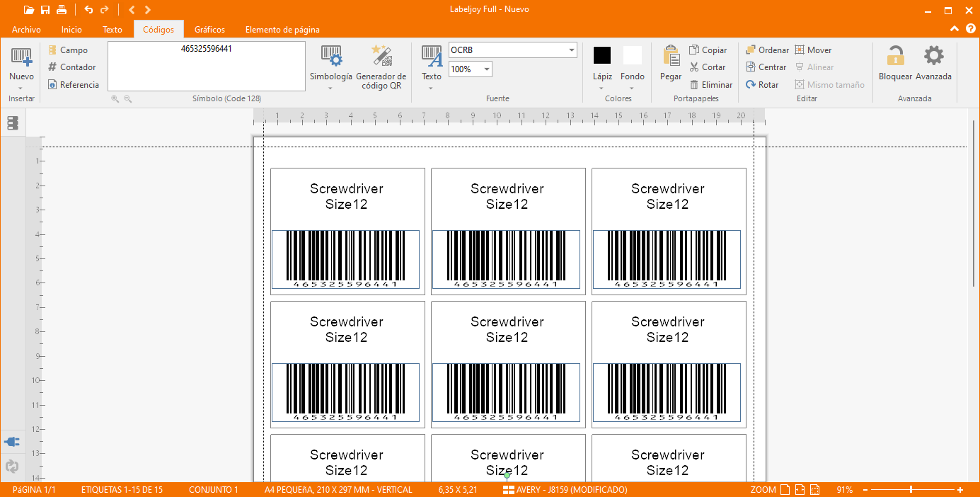Zoom out on the symbol text box

click(x=128, y=99)
